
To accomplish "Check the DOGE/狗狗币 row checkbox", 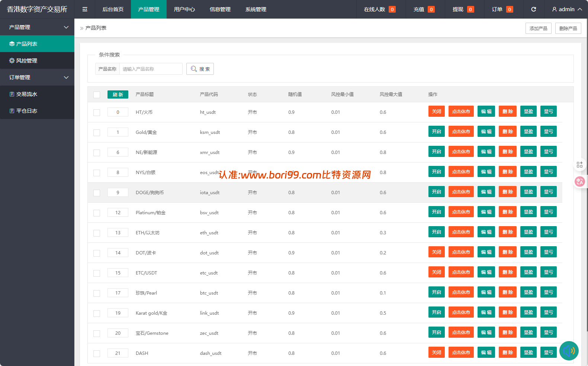I will [97, 193].
